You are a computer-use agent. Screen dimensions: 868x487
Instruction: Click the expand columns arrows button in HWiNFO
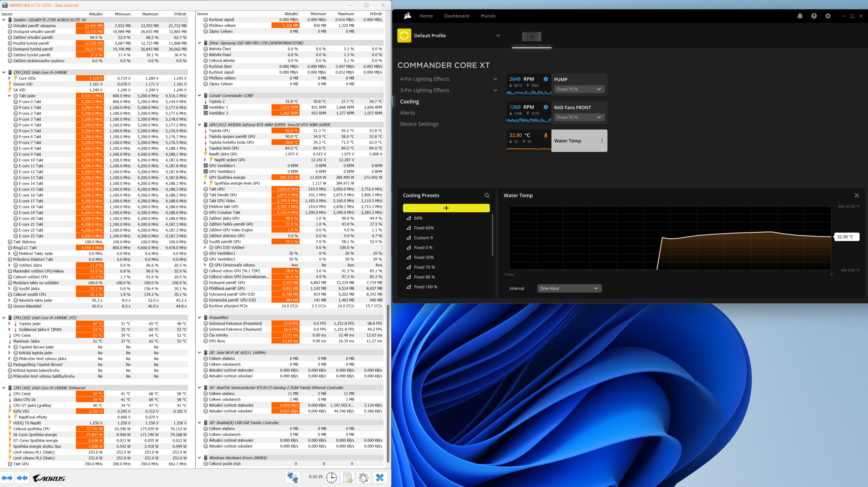(x=7, y=478)
